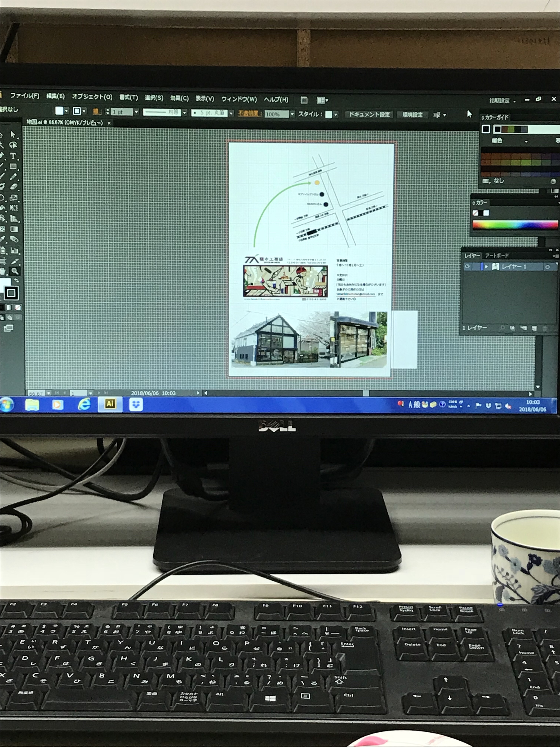Click base color swatch in カラーガイド
Viewport: 560px width, 747px height.
(x=486, y=129)
